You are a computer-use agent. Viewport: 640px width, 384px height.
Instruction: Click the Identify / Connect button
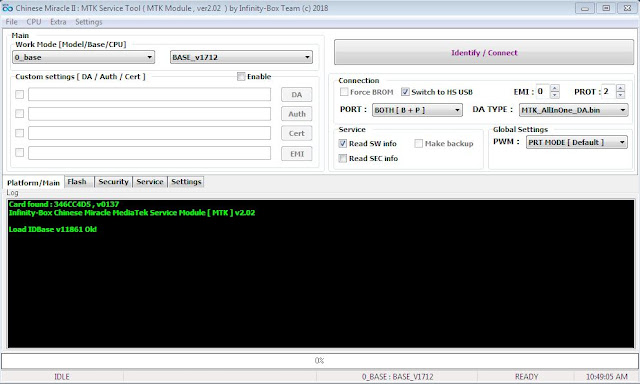click(x=484, y=52)
